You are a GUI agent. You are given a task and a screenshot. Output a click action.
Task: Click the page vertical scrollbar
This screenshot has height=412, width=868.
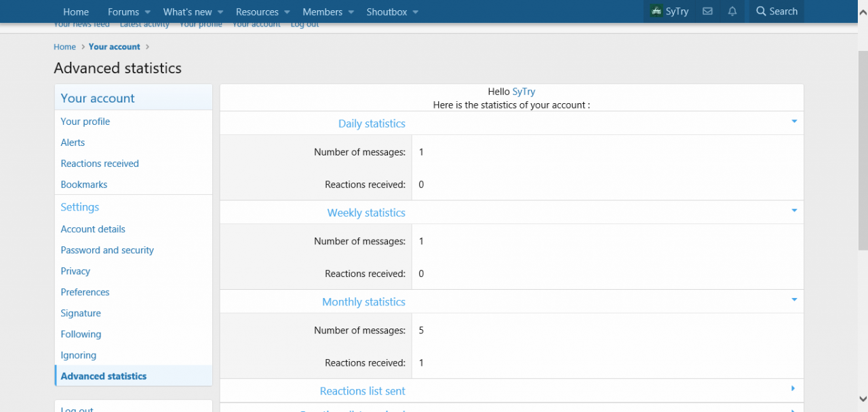[863, 204]
